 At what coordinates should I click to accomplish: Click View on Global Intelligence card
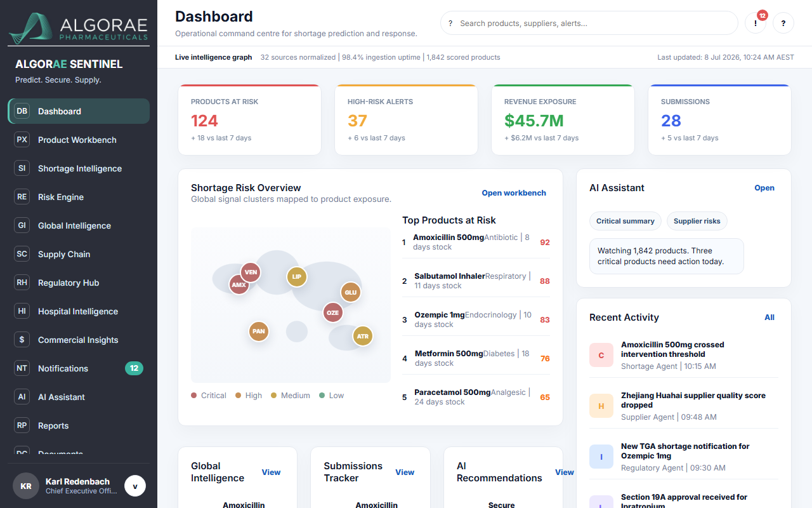coord(271,472)
